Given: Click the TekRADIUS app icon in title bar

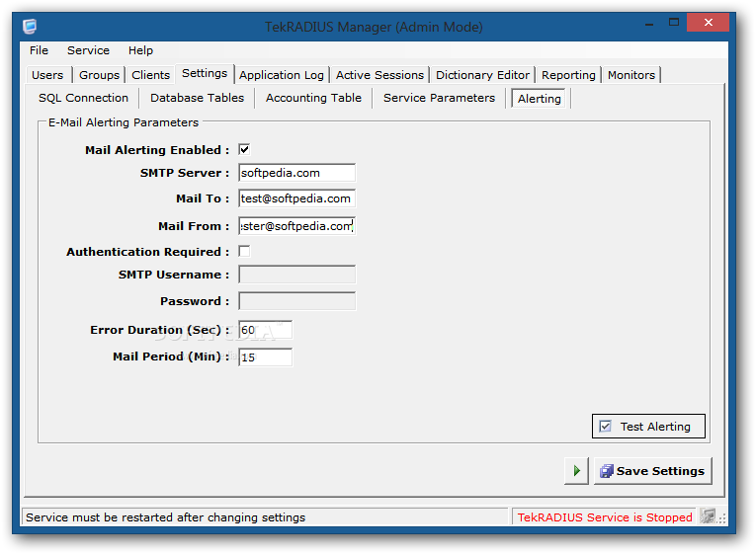Looking at the screenshot, I should [30, 26].
